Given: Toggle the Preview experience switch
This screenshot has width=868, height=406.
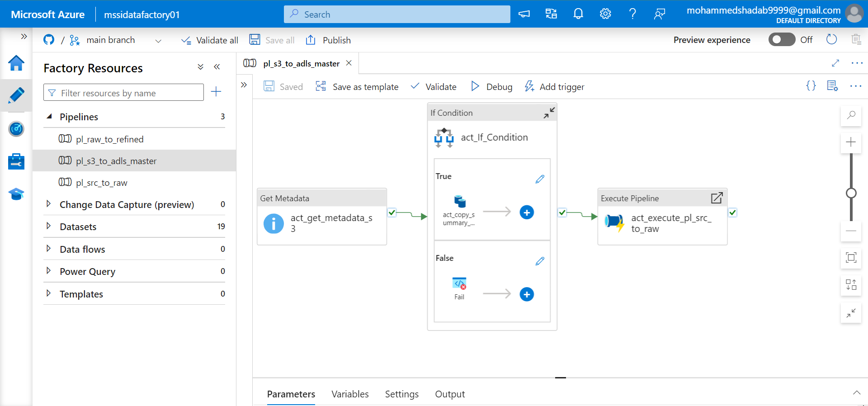Looking at the screenshot, I should tap(782, 39).
